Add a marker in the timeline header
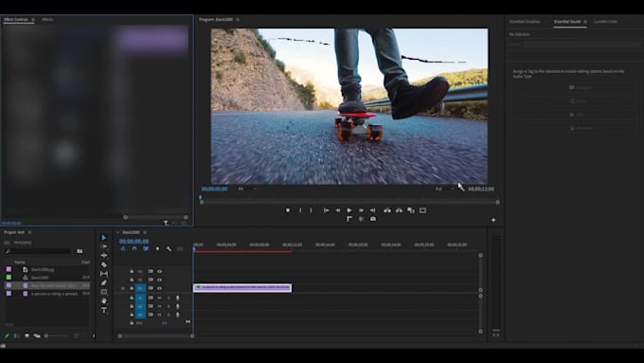The height and width of the screenshot is (363, 644). click(x=157, y=248)
